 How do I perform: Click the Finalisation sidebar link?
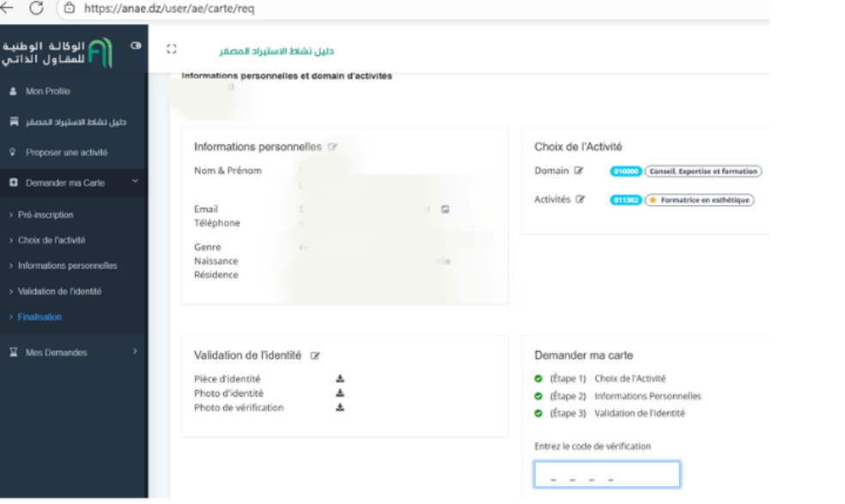pos(40,317)
